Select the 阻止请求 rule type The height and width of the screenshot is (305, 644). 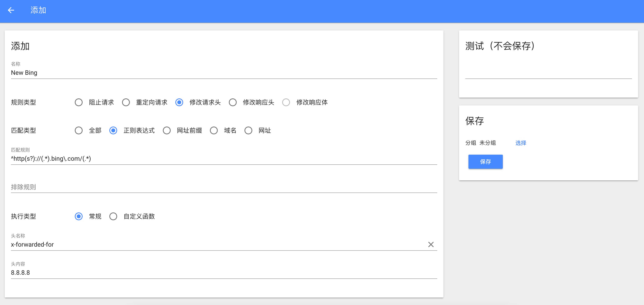pos(79,102)
